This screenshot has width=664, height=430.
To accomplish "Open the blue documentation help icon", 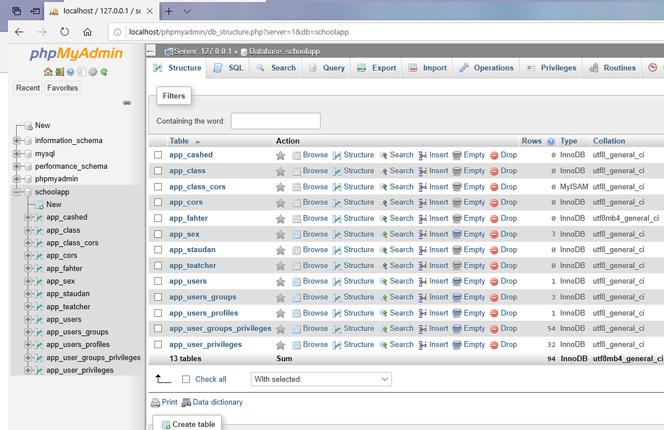I will tap(70, 72).
